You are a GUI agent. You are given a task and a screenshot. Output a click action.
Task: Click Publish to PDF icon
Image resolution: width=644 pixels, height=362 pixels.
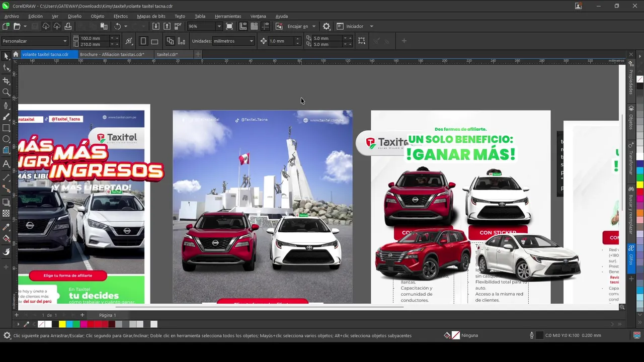[x=178, y=26]
